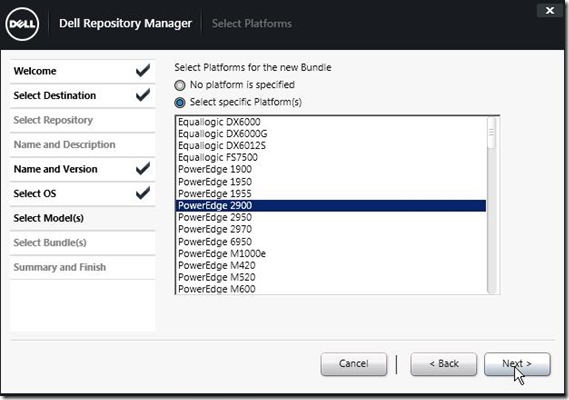
Task: Click the platform list scrollbar thumb
Action: [492, 132]
